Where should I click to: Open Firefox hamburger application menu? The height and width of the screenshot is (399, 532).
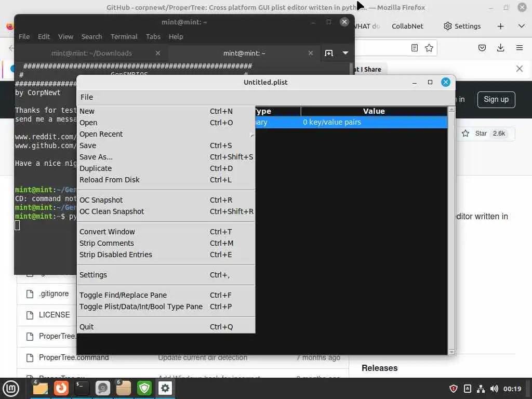click(519, 48)
